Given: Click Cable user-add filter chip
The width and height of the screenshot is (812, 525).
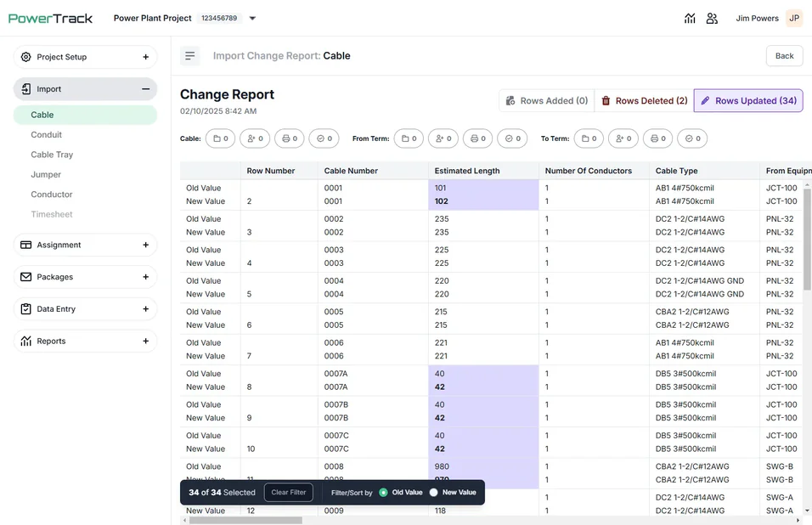Looking at the screenshot, I should [x=255, y=138].
